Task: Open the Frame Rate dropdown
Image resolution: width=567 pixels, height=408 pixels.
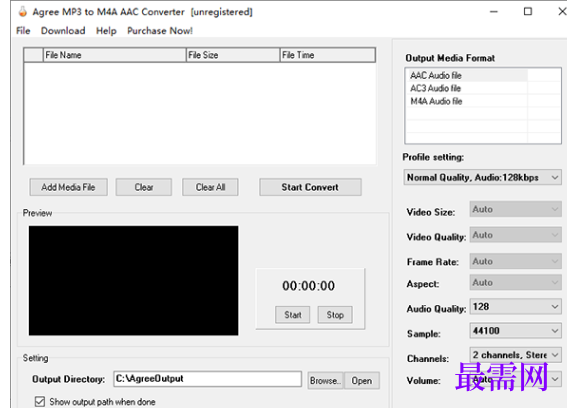Action: [515, 261]
